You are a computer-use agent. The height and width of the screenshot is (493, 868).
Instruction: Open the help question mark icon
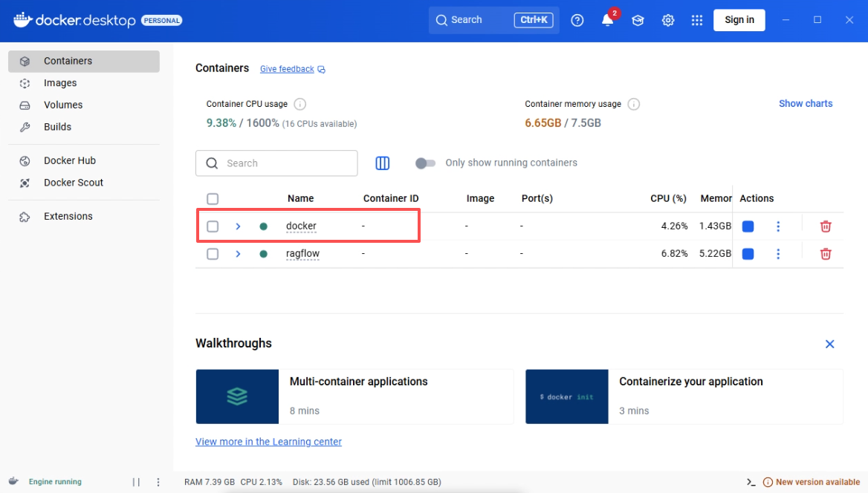(577, 21)
